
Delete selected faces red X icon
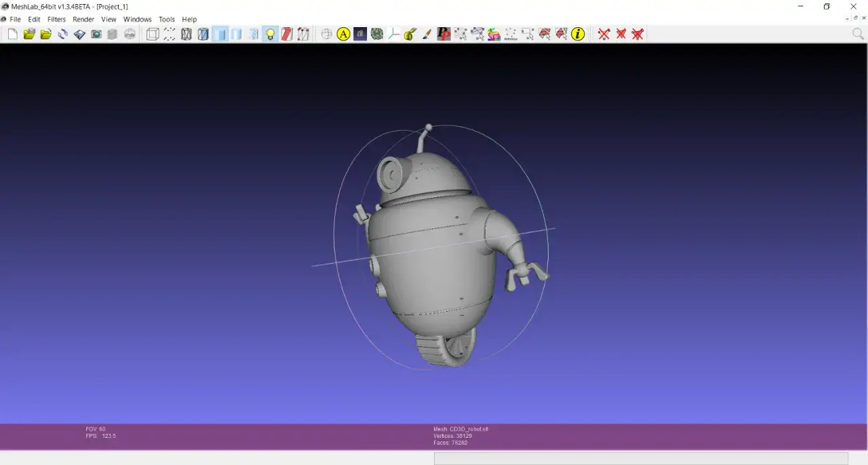pyautogui.click(x=620, y=34)
